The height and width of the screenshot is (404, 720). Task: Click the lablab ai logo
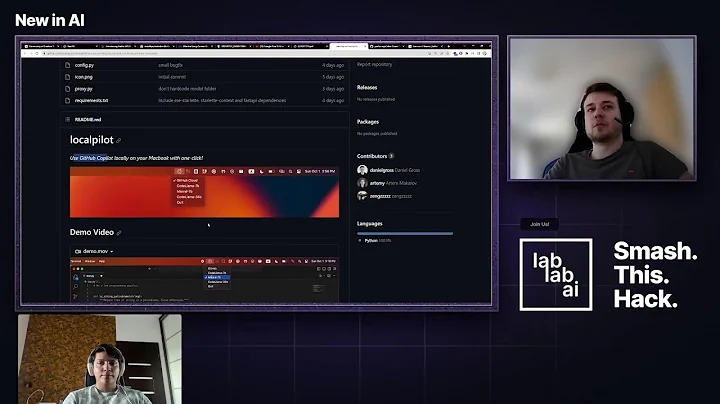point(556,275)
